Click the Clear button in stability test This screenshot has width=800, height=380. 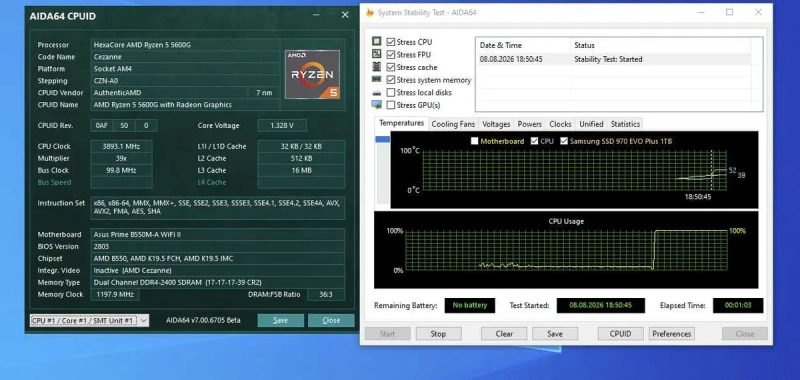pos(504,334)
